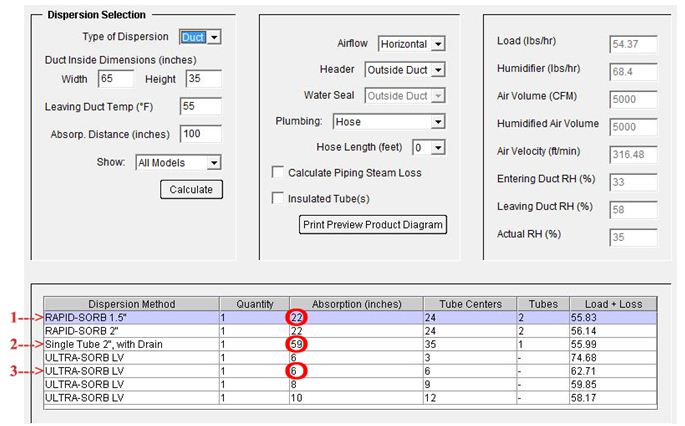Click the Leaving Duct RH field
Screen dimensions: 685x426
point(633,210)
